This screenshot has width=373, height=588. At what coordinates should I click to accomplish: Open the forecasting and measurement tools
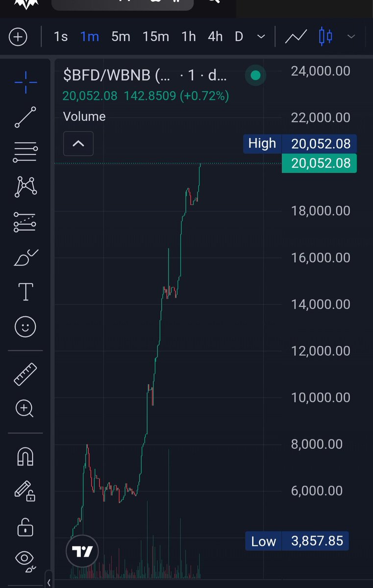pyautogui.click(x=25, y=222)
